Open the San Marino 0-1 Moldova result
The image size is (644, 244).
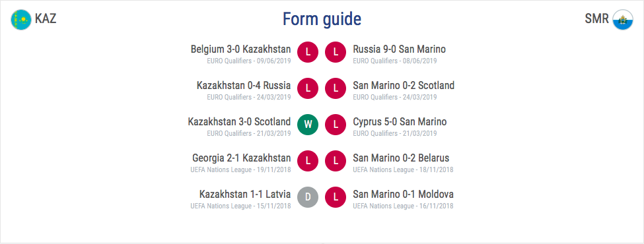(x=404, y=194)
